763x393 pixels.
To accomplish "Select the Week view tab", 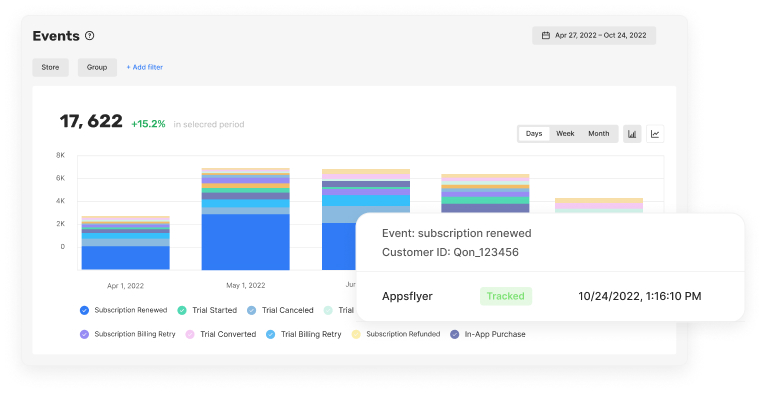I will 565,133.
